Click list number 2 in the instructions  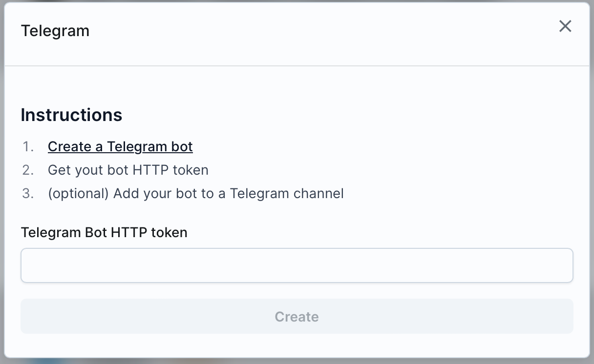[28, 170]
